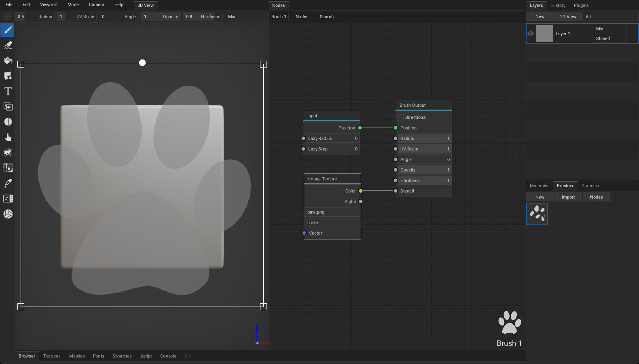This screenshot has height=364, width=639.
Task: Click New in the Brushes panel
Action: (x=540, y=197)
